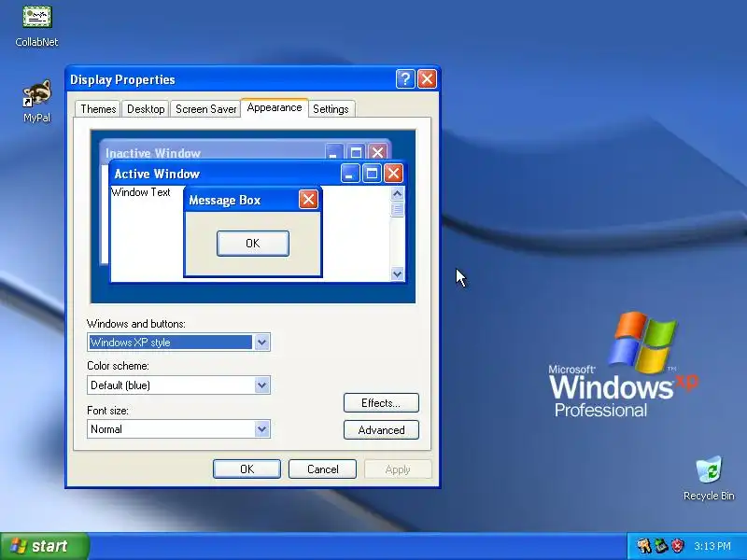Click the preview scrollbar thumb
Image resolution: width=747 pixels, height=560 pixels.
coord(398,209)
